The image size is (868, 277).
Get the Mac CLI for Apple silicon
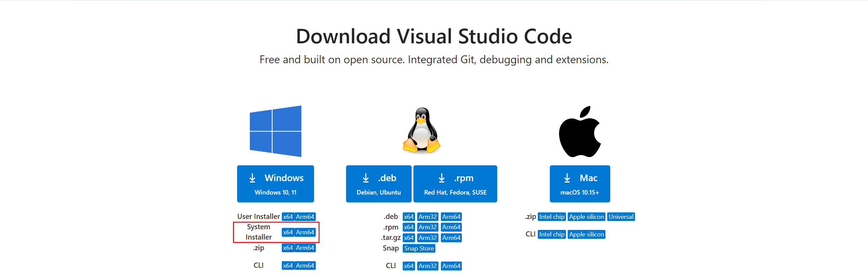point(587,234)
